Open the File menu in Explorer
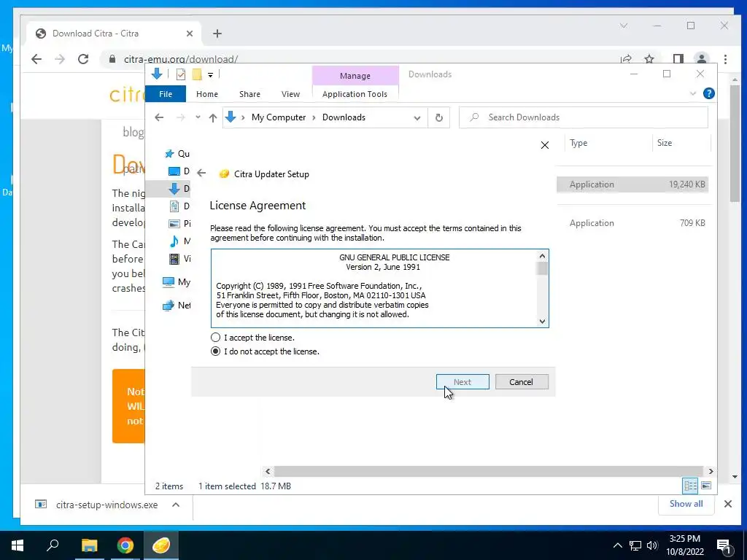This screenshot has width=747, height=560. pyautogui.click(x=166, y=94)
